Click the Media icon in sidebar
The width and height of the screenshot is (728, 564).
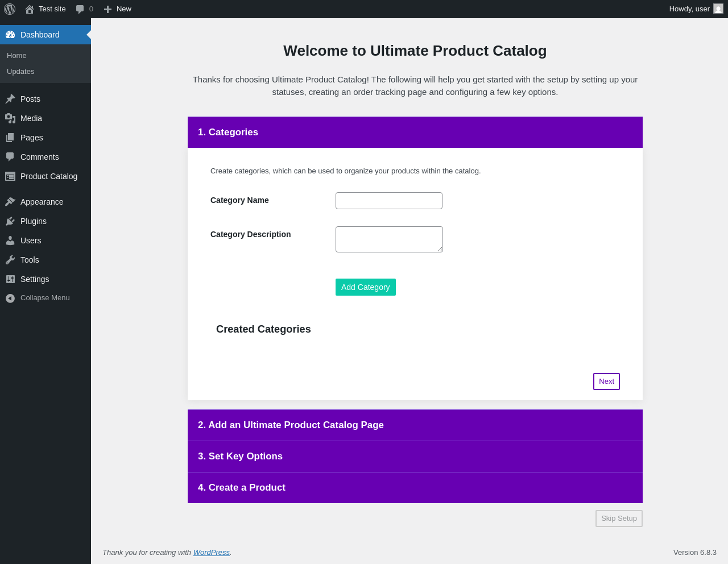[10, 118]
